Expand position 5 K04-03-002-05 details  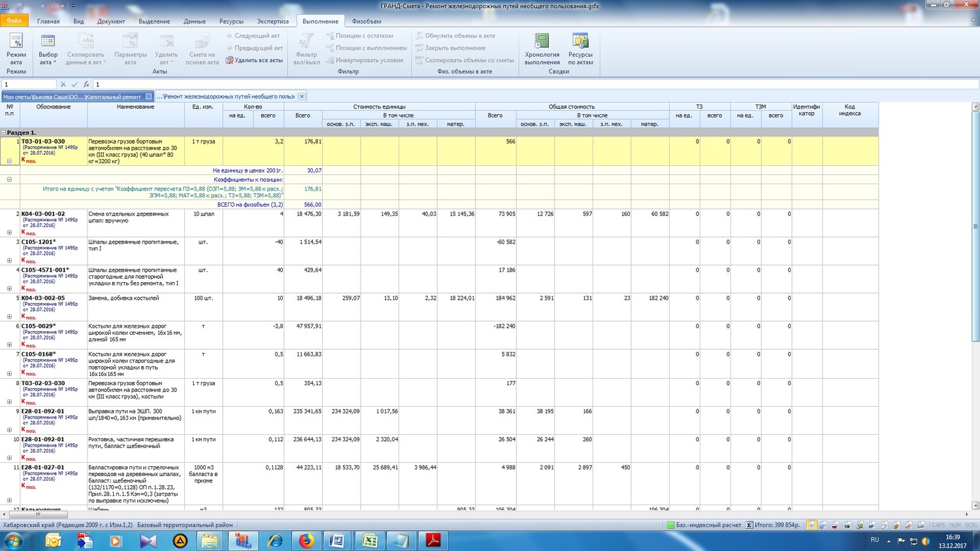(9, 317)
